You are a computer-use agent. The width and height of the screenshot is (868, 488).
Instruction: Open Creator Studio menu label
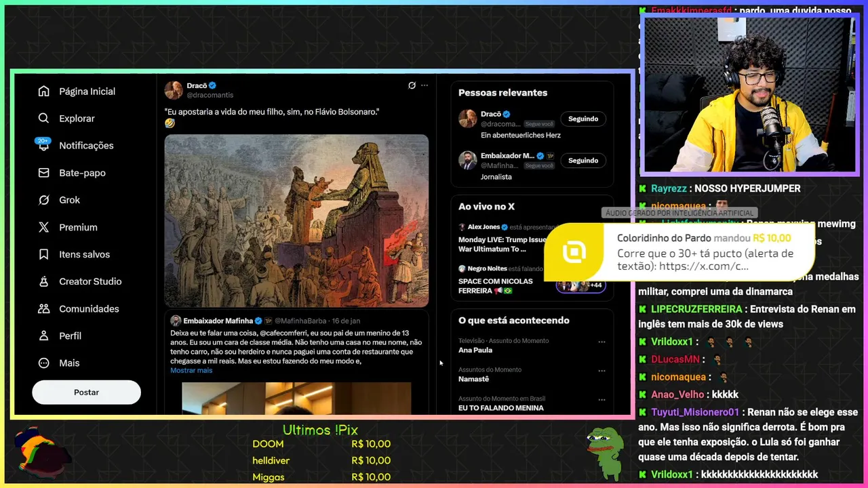point(90,281)
